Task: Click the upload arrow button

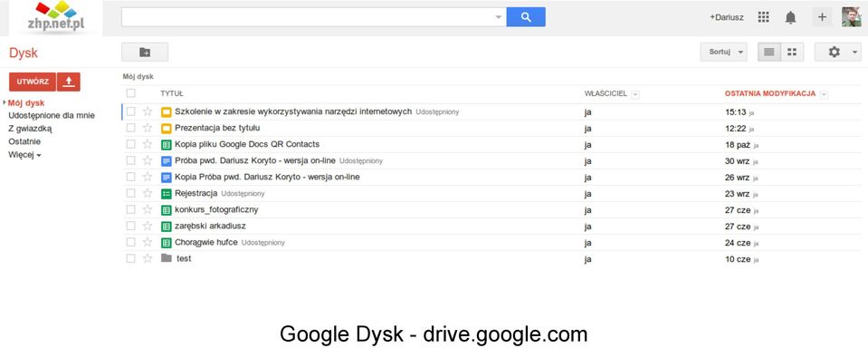Action: click(x=69, y=82)
